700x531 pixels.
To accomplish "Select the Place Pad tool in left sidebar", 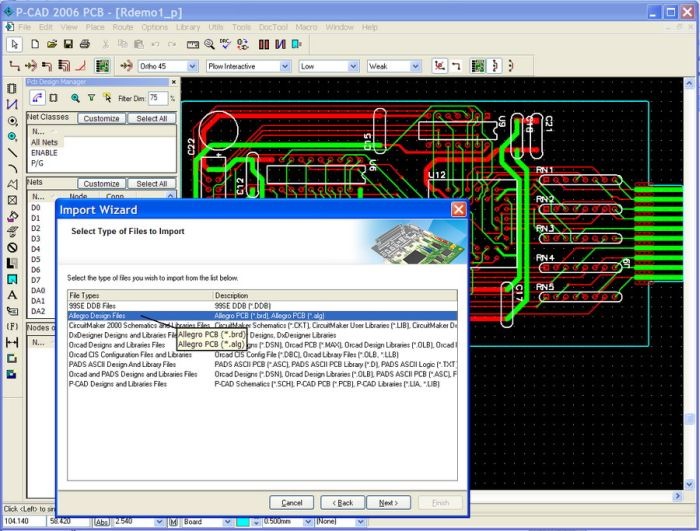I will (x=12, y=121).
